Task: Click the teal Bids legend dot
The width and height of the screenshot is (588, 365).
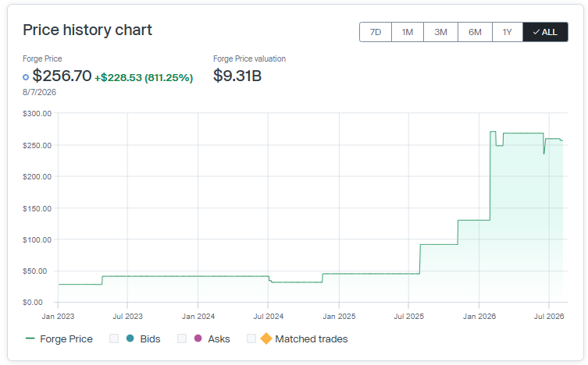Action: click(x=130, y=338)
